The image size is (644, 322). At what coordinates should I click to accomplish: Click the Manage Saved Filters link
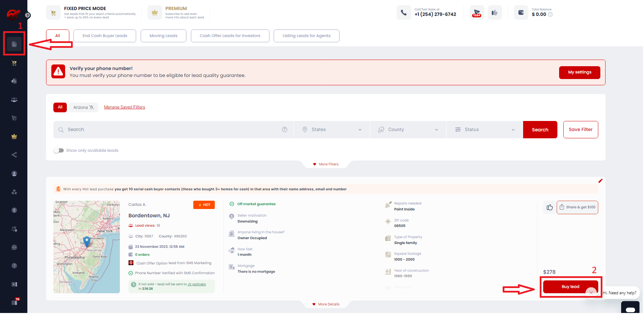(124, 107)
